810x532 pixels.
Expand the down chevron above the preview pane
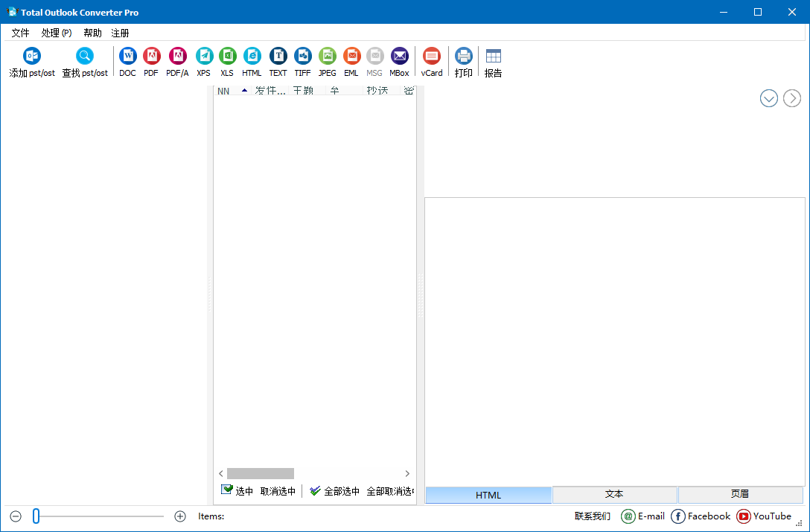tap(768, 97)
